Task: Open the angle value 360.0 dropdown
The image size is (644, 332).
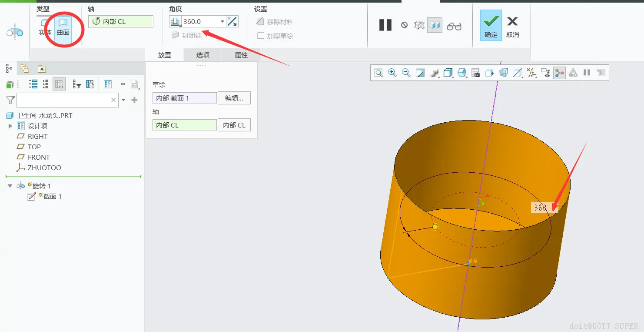Action: click(x=222, y=21)
